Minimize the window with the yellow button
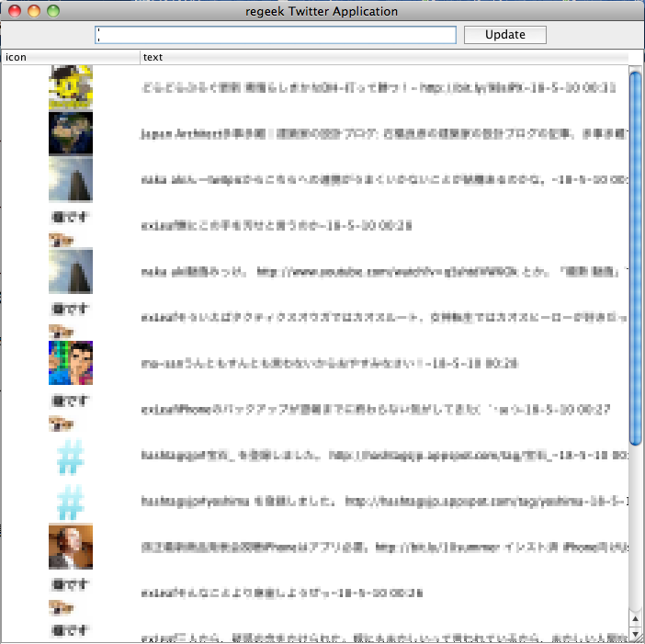Screen dimensions: 645x644 point(34,11)
